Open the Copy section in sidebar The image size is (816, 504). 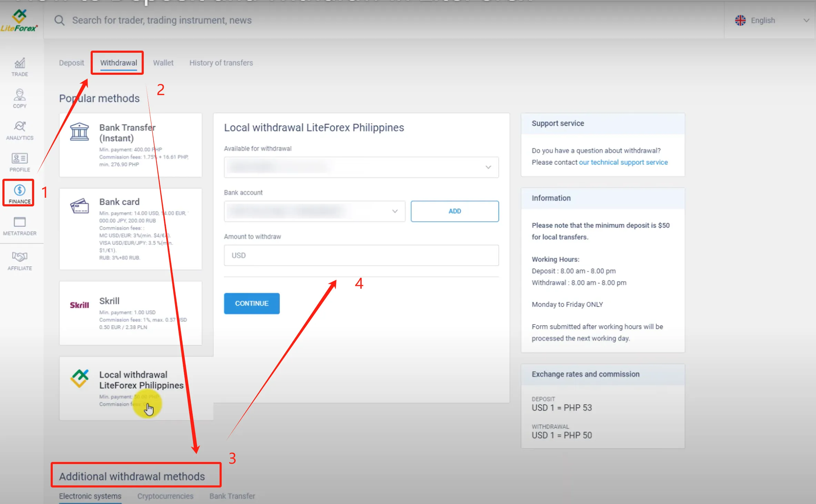(x=20, y=99)
